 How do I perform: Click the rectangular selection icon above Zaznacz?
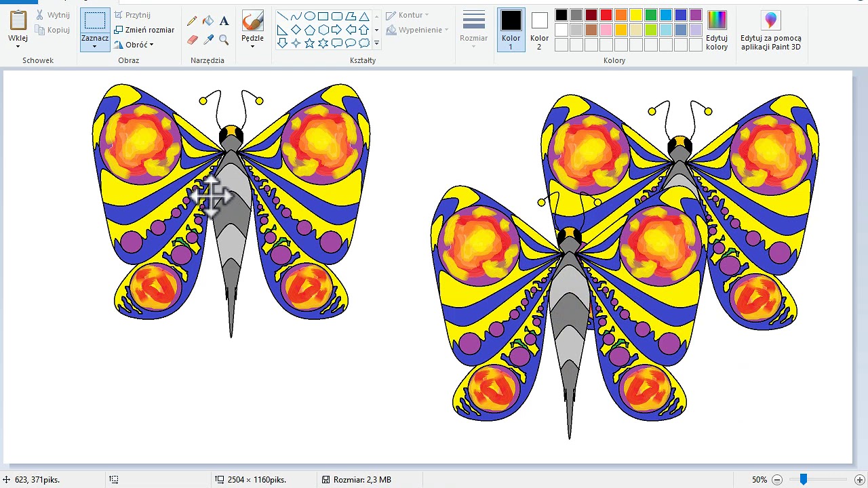(x=95, y=20)
